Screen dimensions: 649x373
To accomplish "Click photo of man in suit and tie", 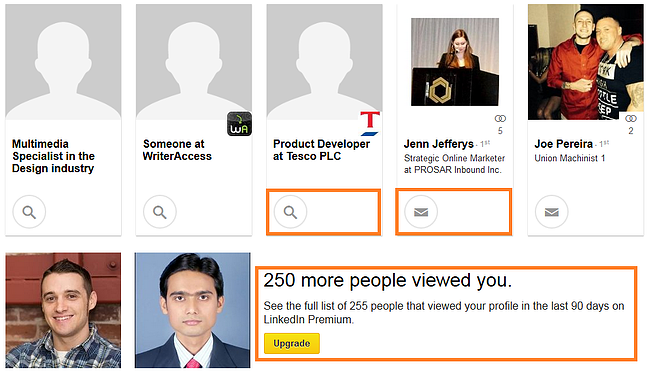I will pyautogui.click(x=192, y=310).
